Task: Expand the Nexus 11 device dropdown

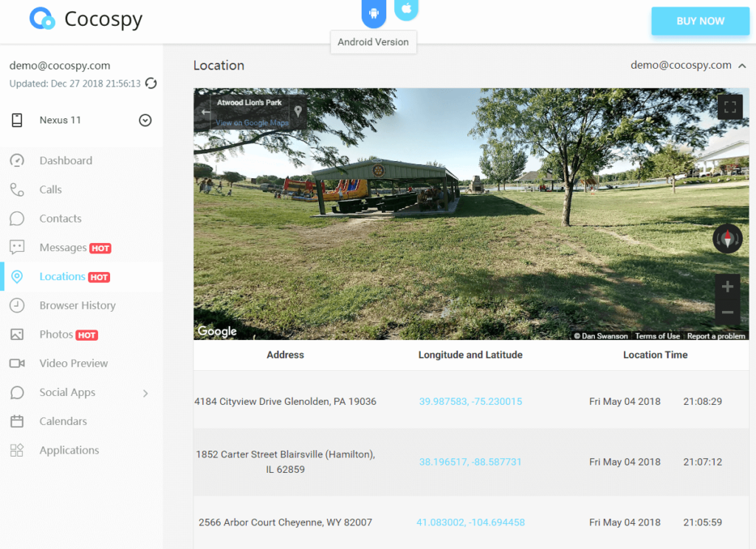Action: (145, 120)
